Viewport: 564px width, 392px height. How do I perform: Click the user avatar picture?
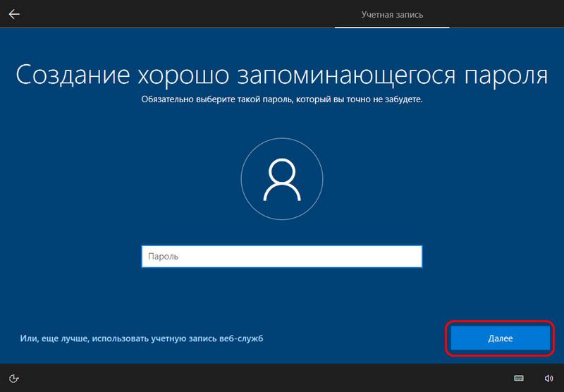tap(282, 179)
